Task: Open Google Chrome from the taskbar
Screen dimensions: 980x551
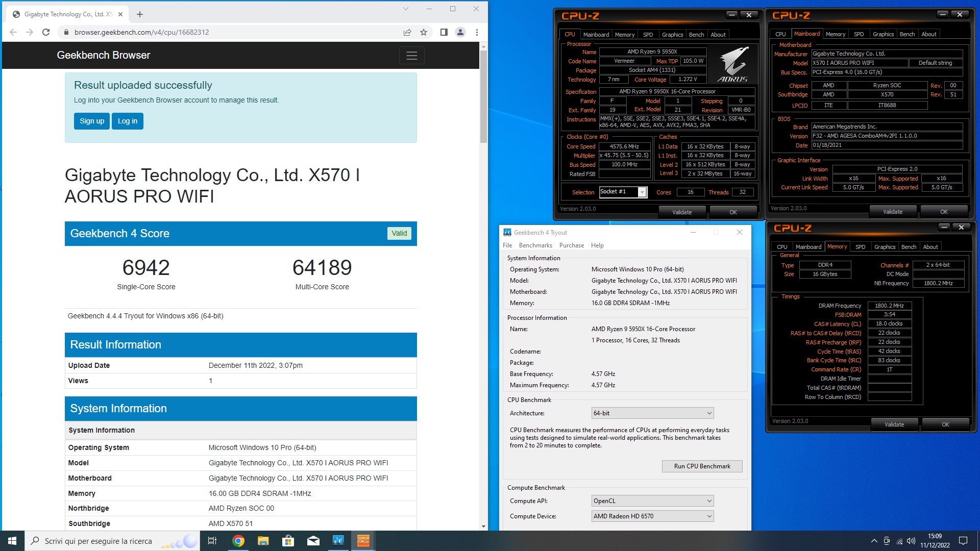Action: [x=238, y=541]
